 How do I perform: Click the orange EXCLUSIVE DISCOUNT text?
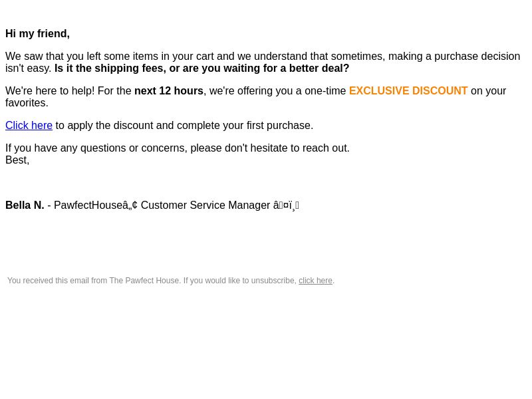coord(408,91)
